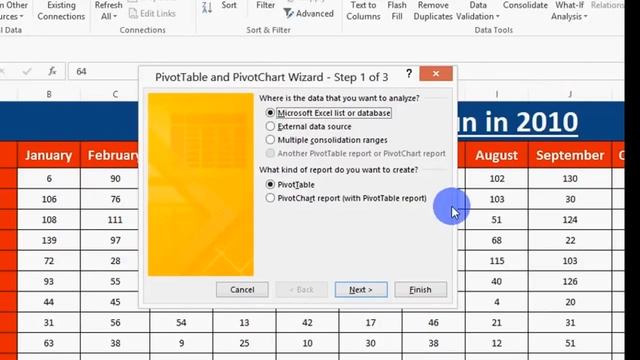
Task: Click the Insert Function fx icon
Action: pyautogui.click(x=52, y=71)
